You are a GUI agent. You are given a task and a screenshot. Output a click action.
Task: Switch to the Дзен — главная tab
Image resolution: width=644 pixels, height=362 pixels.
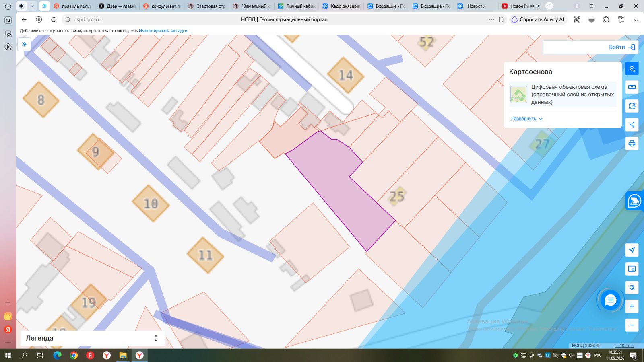118,6
